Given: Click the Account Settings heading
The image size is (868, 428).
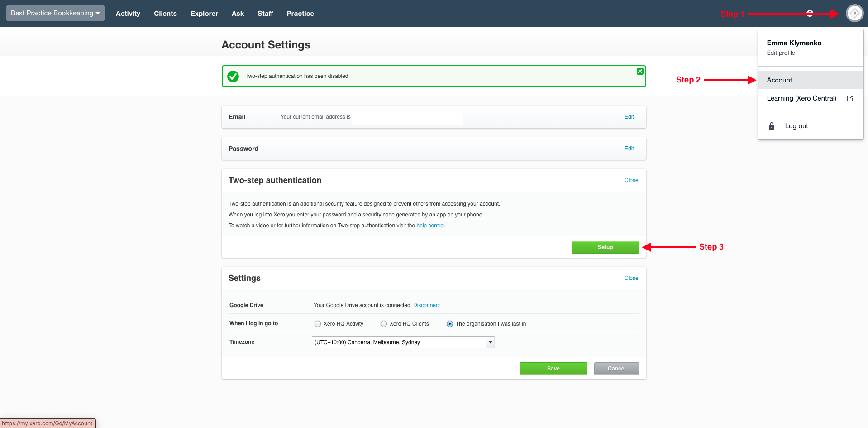Looking at the screenshot, I should 266,45.
